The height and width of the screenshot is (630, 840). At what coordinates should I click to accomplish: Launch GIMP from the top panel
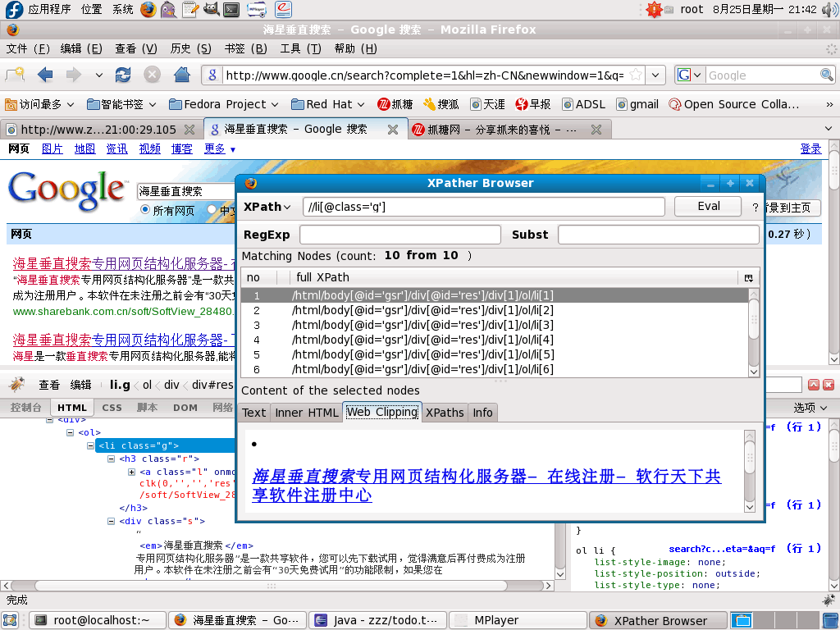pyautogui.click(x=211, y=9)
